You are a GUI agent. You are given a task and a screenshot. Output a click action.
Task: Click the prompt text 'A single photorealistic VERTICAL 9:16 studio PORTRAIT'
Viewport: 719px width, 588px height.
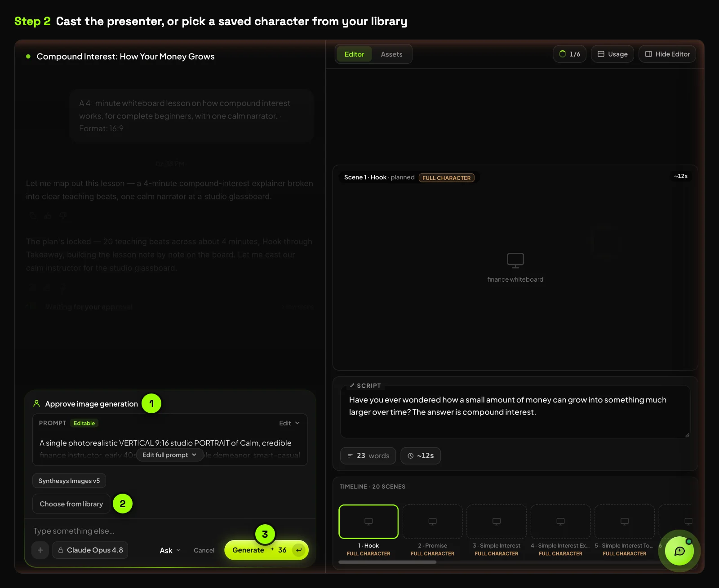tap(134, 443)
